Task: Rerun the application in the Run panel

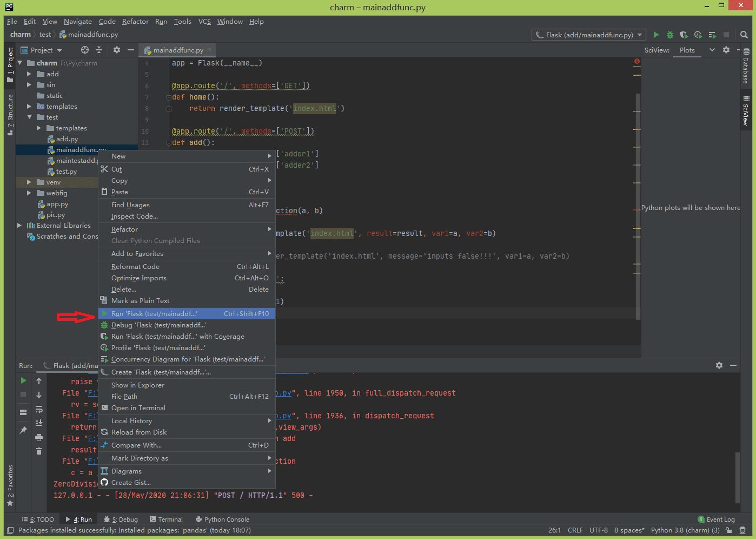Action: 23,380
